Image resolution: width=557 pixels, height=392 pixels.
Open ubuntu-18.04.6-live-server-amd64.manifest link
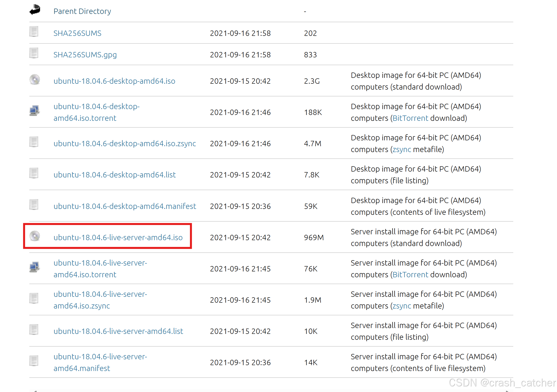pos(100,362)
